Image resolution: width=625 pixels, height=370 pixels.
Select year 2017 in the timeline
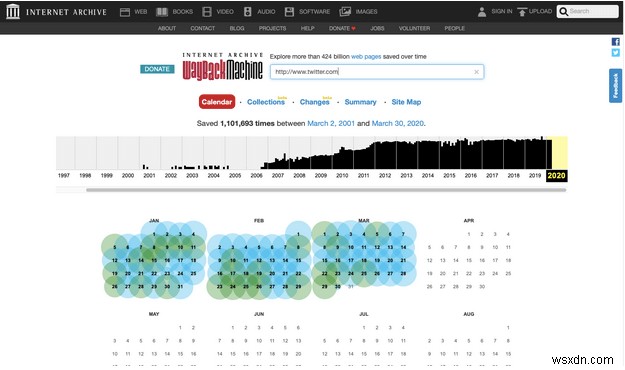[x=492, y=175]
